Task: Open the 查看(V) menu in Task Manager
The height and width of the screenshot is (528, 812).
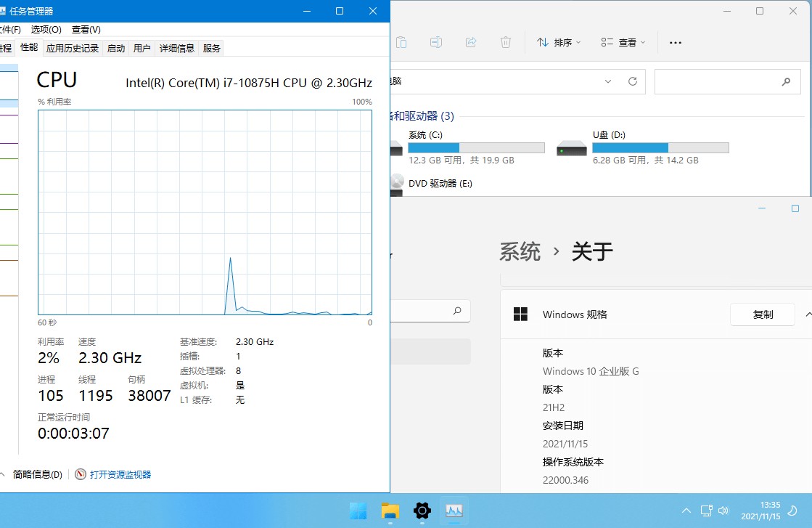Action: 85,30
